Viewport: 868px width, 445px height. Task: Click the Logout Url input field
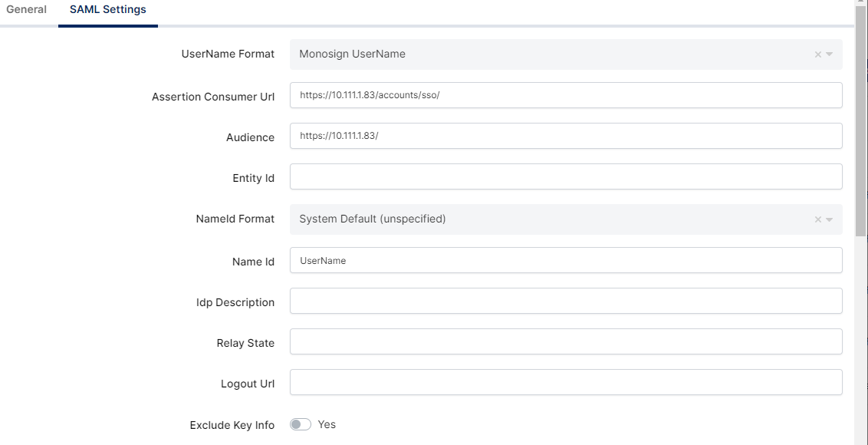pos(566,383)
